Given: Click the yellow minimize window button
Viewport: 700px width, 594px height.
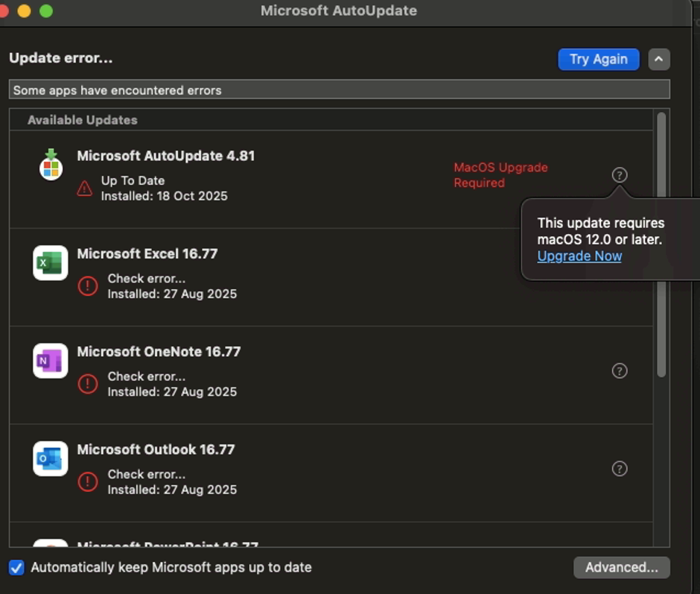Looking at the screenshot, I should [24, 10].
